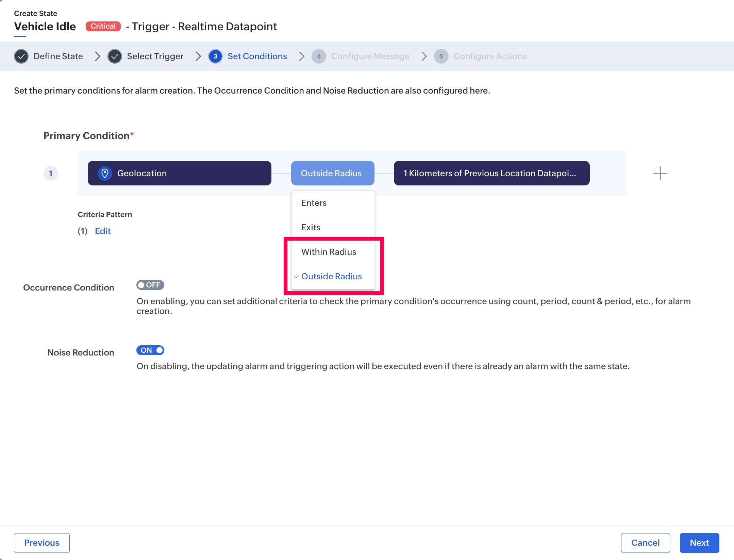This screenshot has width=734, height=560.
Task: Click the Define State checkmark icon
Action: tap(21, 56)
